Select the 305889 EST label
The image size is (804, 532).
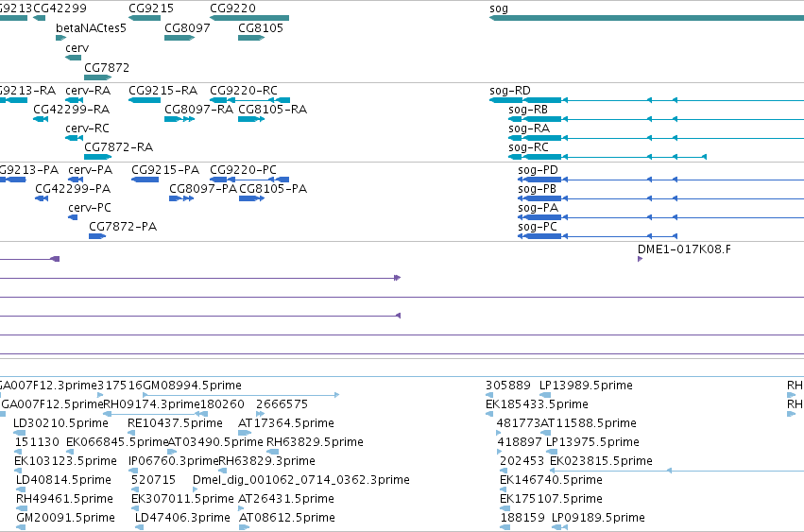(x=508, y=386)
